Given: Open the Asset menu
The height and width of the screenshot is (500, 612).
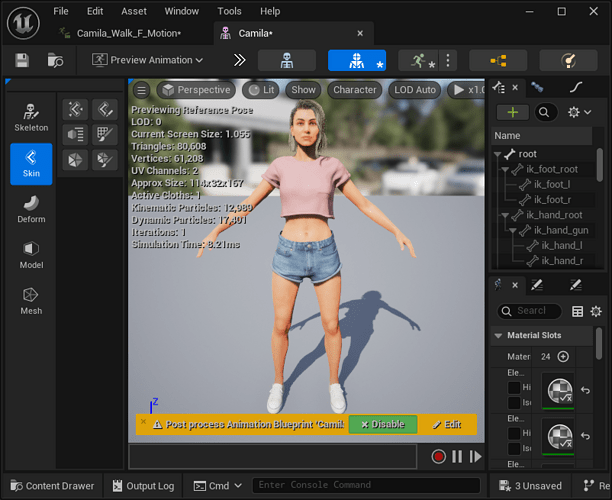Looking at the screenshot, I should click(x=134, y=11).
